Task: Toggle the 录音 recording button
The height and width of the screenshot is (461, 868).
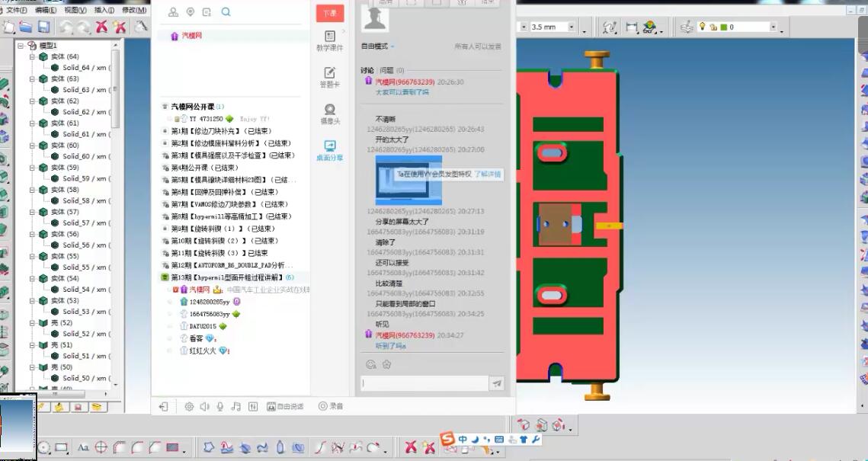Action: point(330,407)
